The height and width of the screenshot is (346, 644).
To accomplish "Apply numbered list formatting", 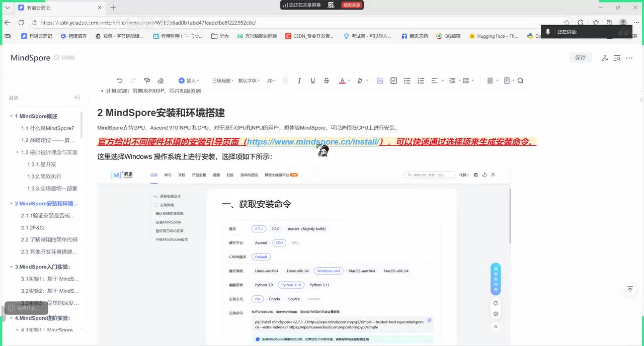I will pyautogui.click(x=421, y=80).
